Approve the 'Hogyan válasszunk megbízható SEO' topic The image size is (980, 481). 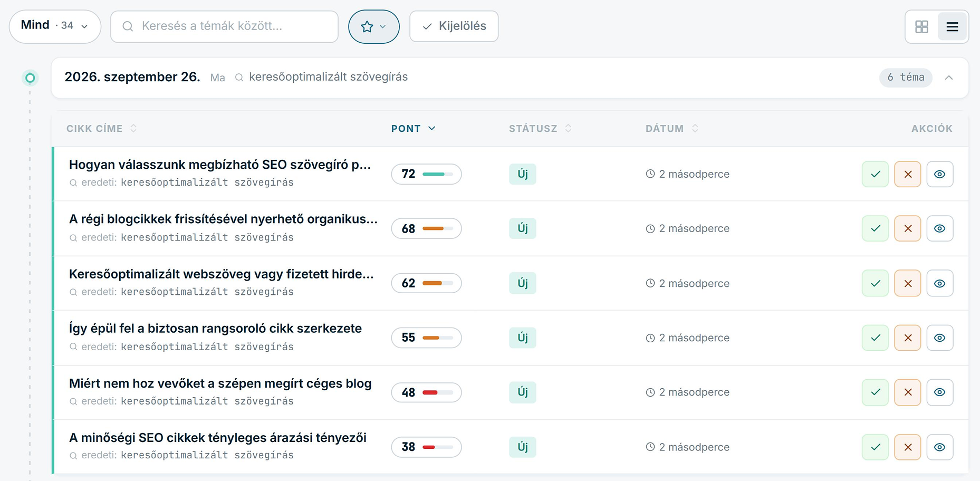tap(875, 174)
